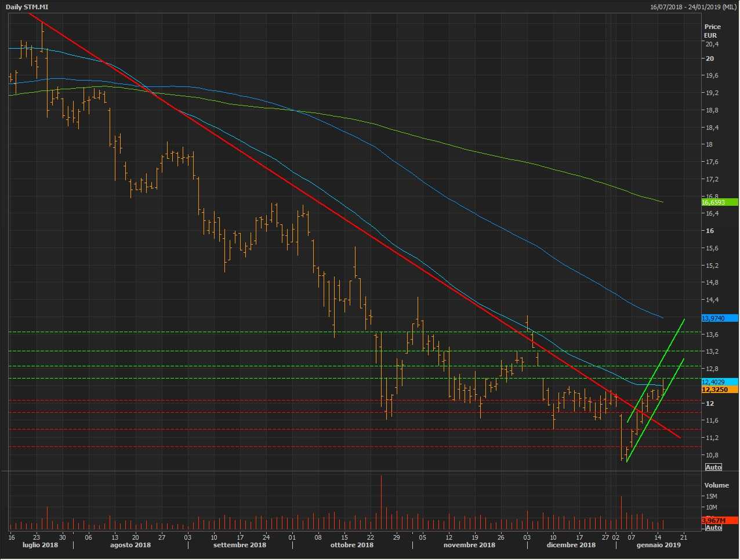This screenshot has height=560, width=740.
Task: Select the 'gennaio 2019' month label
Action: pyautogui.click(x=658, y=545)
